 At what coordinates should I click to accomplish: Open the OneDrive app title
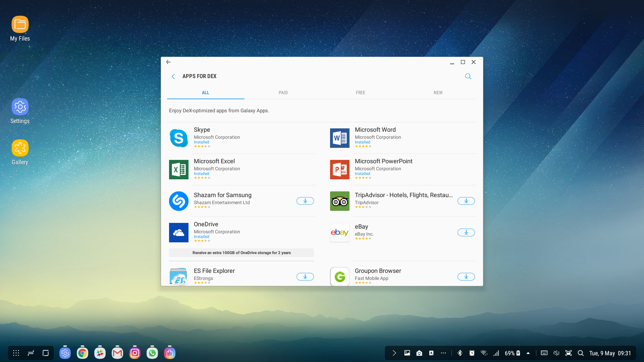click(206, 224)
